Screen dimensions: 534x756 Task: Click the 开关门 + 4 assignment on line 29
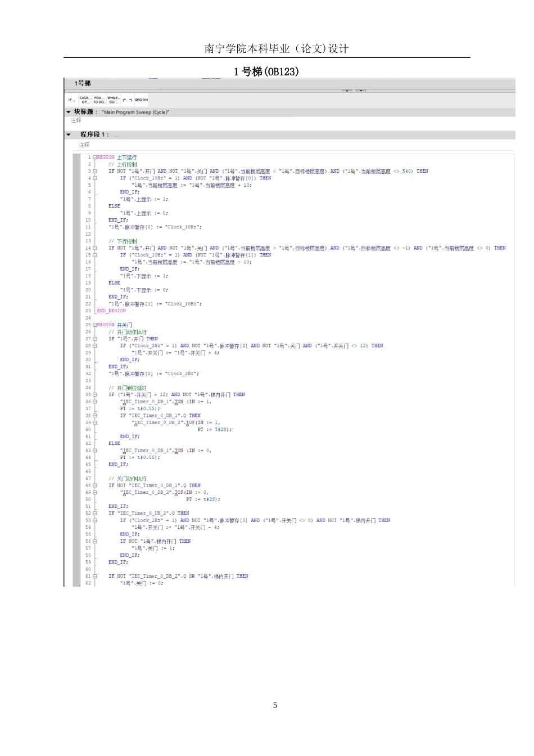pos(175,353)
